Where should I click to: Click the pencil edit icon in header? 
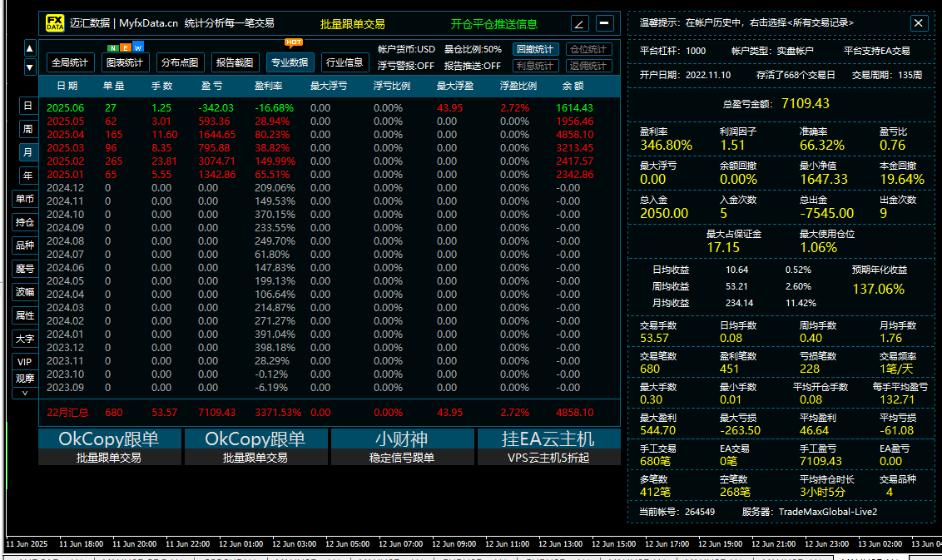click(x=579, y=23)
